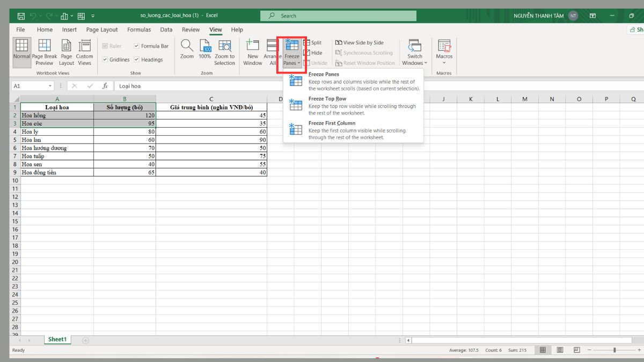Click the Split window icon
644x362 pixels.
(307, 42)
